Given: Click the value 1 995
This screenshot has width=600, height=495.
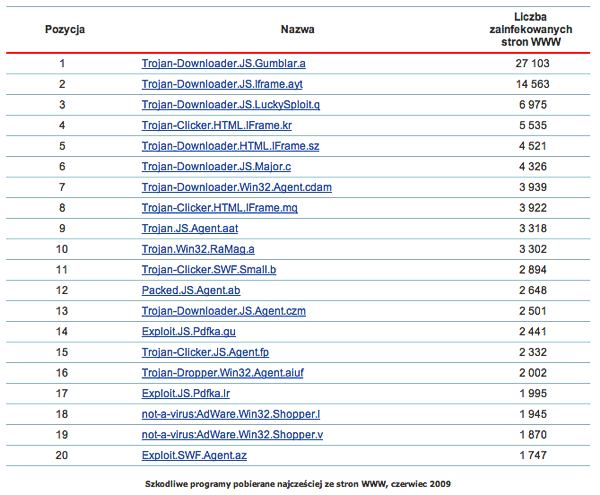Looking at the screenshot, I should click(x=533, y=394).
